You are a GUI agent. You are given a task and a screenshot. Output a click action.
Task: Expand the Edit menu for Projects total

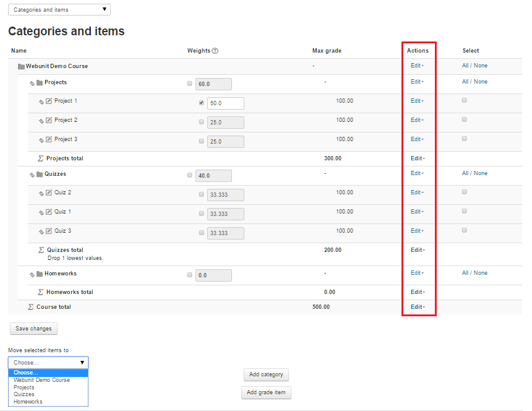tap(417, 158)
